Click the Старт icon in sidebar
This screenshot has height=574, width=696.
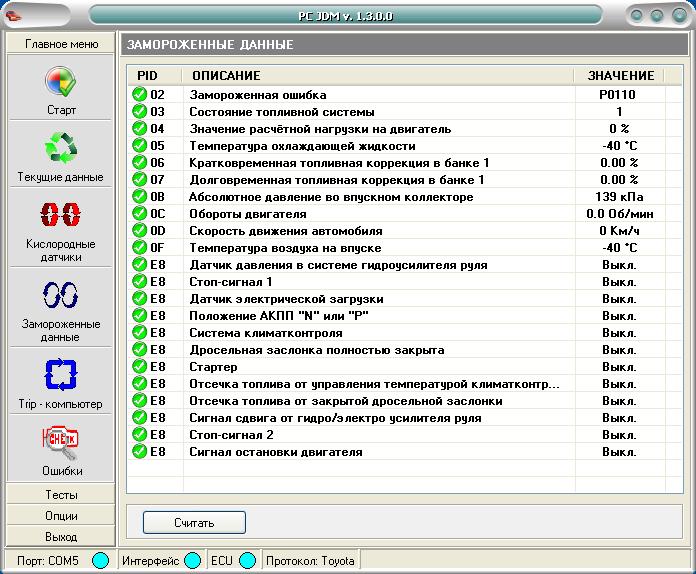pyautogui.click(x=60, y=82)
